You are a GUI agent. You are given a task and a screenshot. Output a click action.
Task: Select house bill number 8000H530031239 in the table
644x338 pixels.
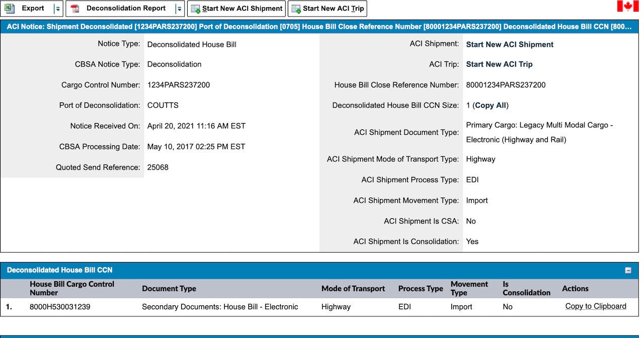(x=60, y=307)
